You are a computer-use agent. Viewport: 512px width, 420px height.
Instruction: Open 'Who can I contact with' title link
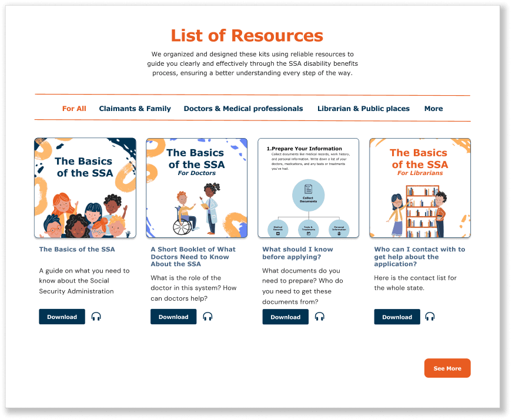(x=420, y=257)
